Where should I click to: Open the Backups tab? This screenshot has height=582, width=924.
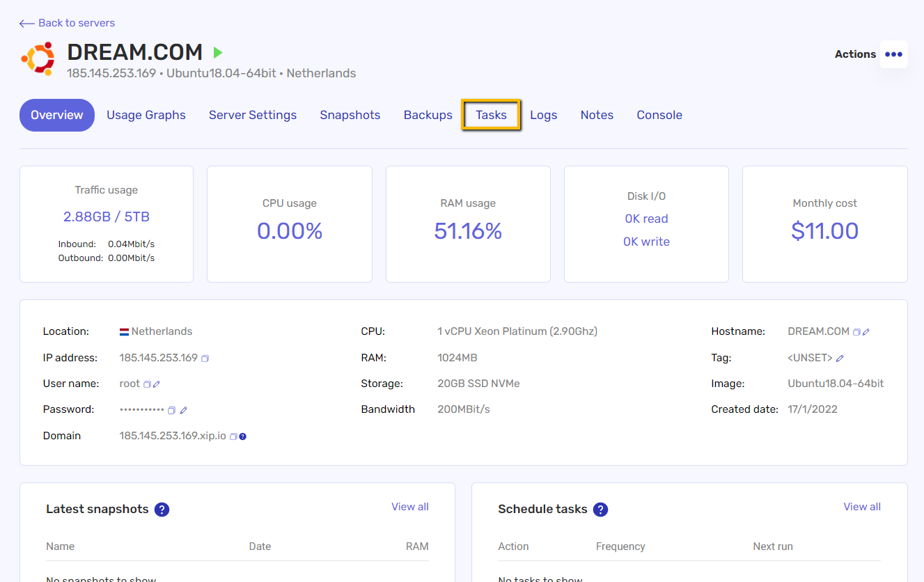[428, 115]
